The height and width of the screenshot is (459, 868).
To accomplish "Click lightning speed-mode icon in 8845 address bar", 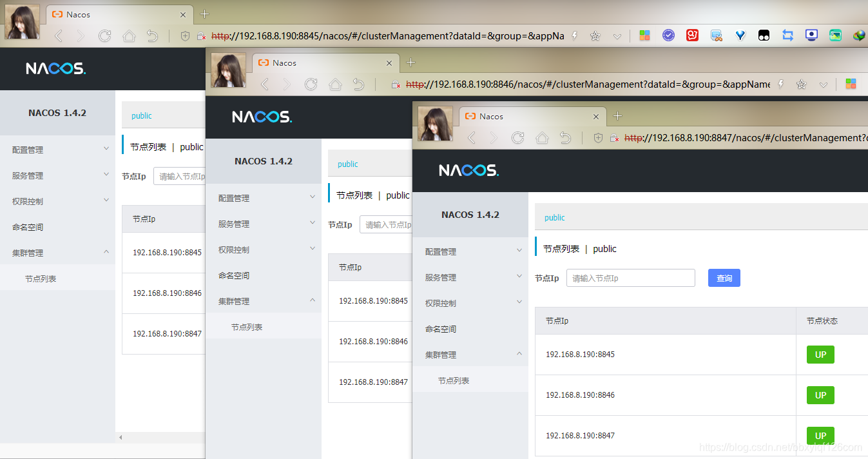I will 575,36.
